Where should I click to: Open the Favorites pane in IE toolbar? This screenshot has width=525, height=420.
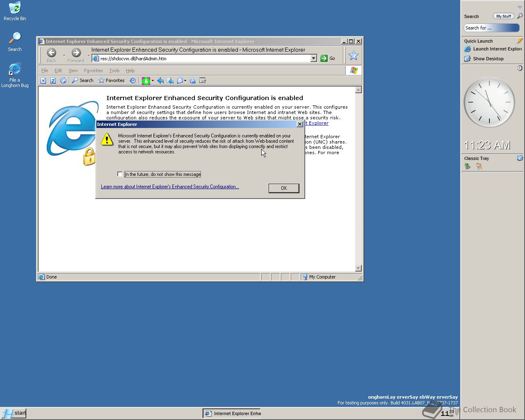pos(112,81)
